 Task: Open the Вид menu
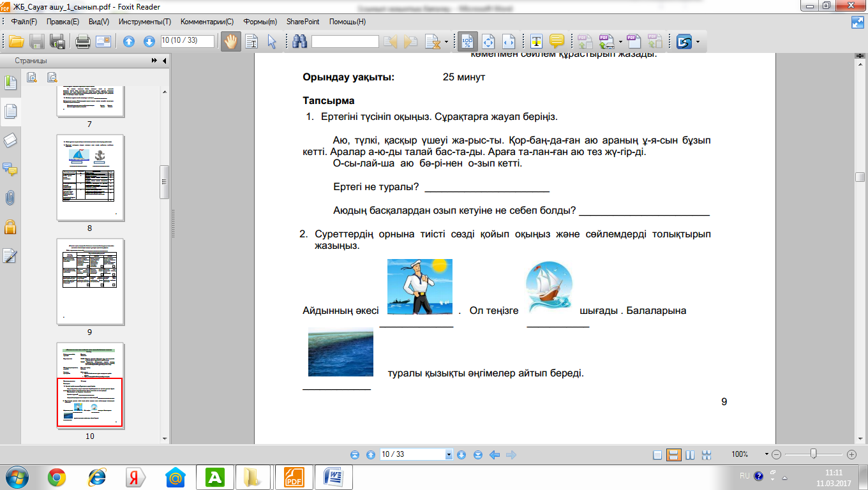(x=99, y=22)
